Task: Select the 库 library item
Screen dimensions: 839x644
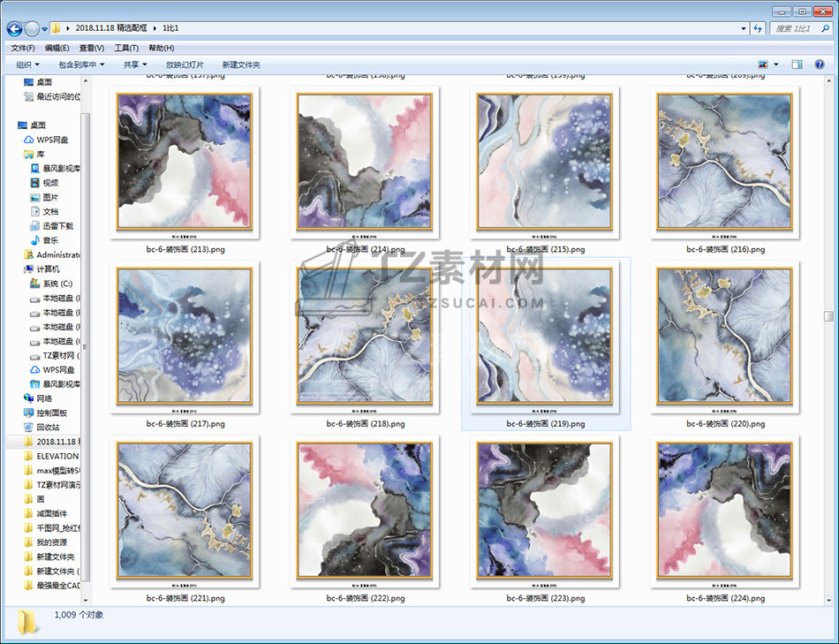Action: click(x=34, y=155)
